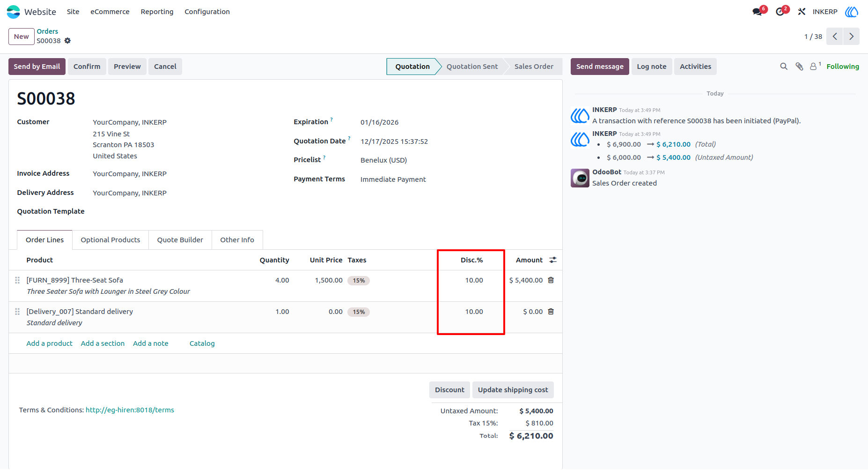The image size is (868, 470).
Task: Set status to Quotation Sent
Action: 472,67
